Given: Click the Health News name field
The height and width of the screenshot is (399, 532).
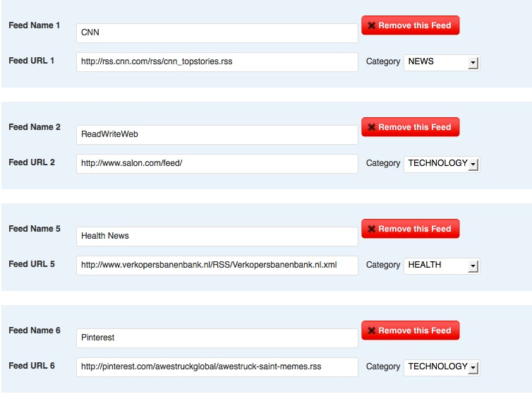Looking at the screenshot, I should [217, 237].
